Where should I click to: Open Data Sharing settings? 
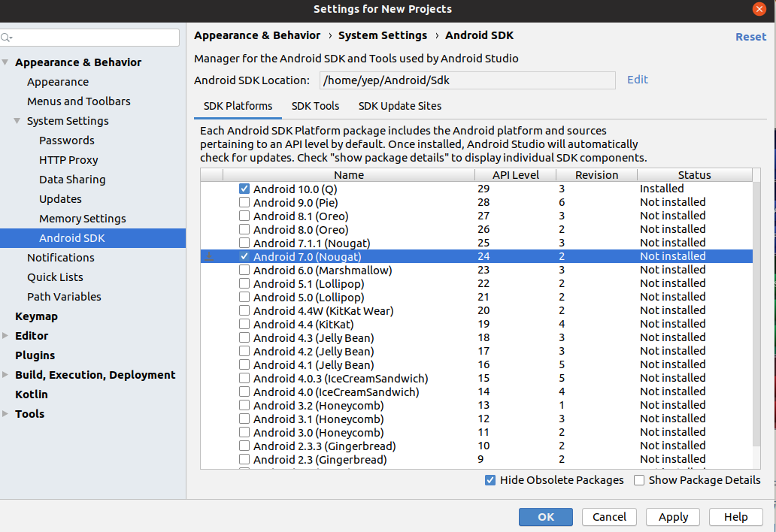(72, 180)
